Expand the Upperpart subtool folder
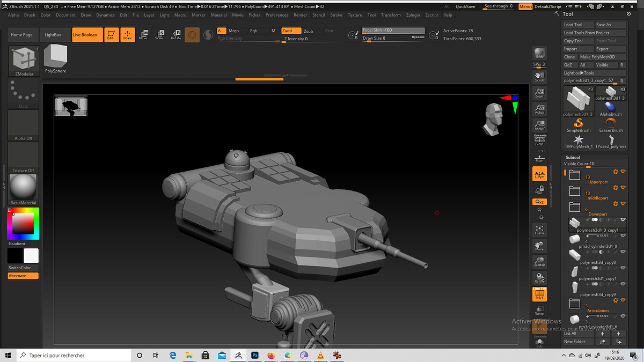 [x=575, y=175]
